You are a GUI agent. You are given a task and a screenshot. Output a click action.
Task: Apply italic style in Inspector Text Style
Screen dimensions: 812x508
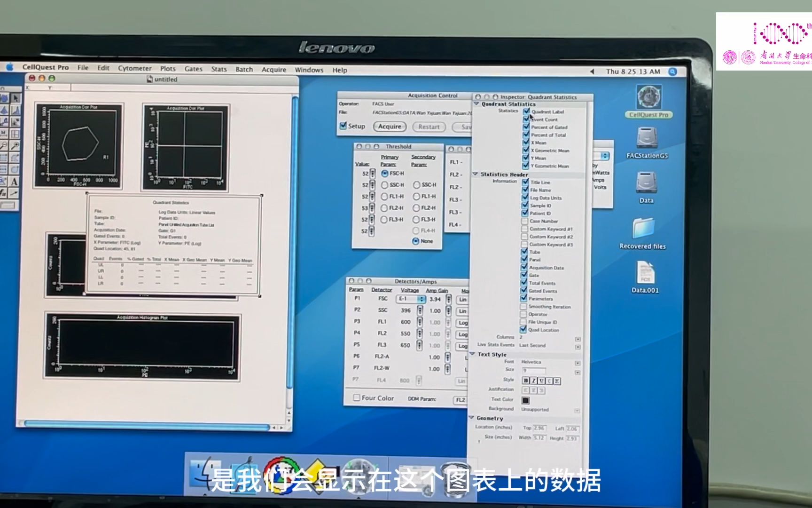[x=534, y=381]
